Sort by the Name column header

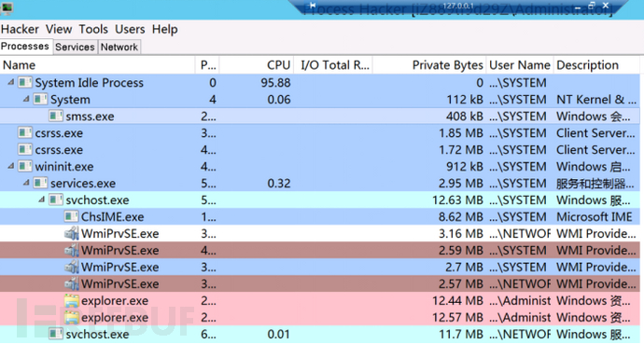coord(98,65)
